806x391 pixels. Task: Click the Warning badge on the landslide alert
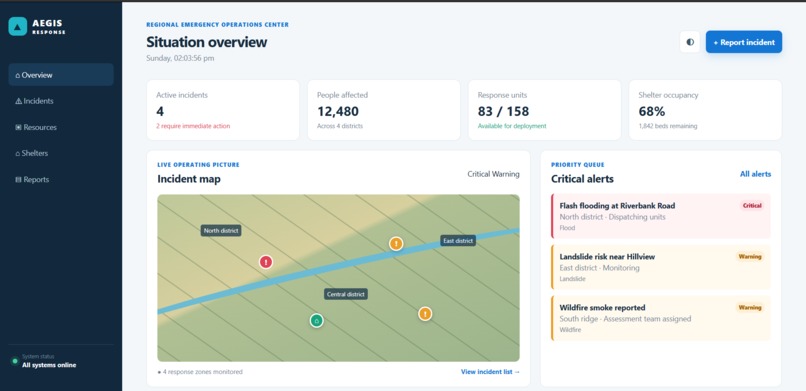click(749, 256)
